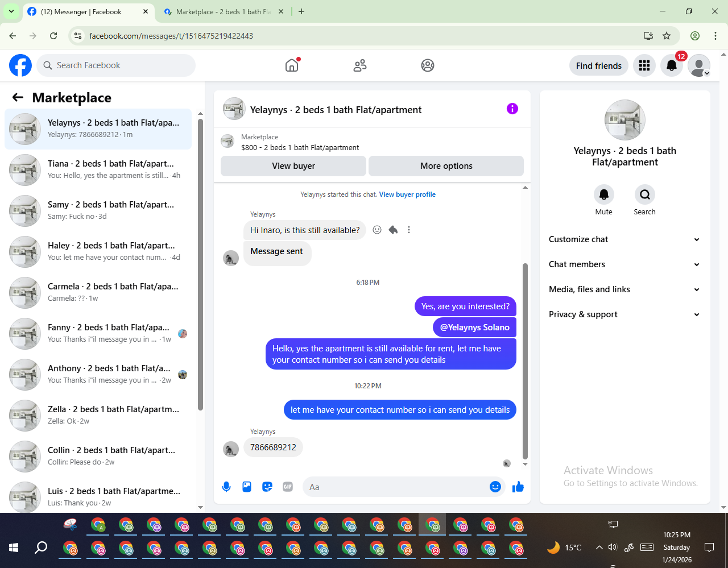
Task: Open emoji picker in message box
Action: [x=495, y=487]
